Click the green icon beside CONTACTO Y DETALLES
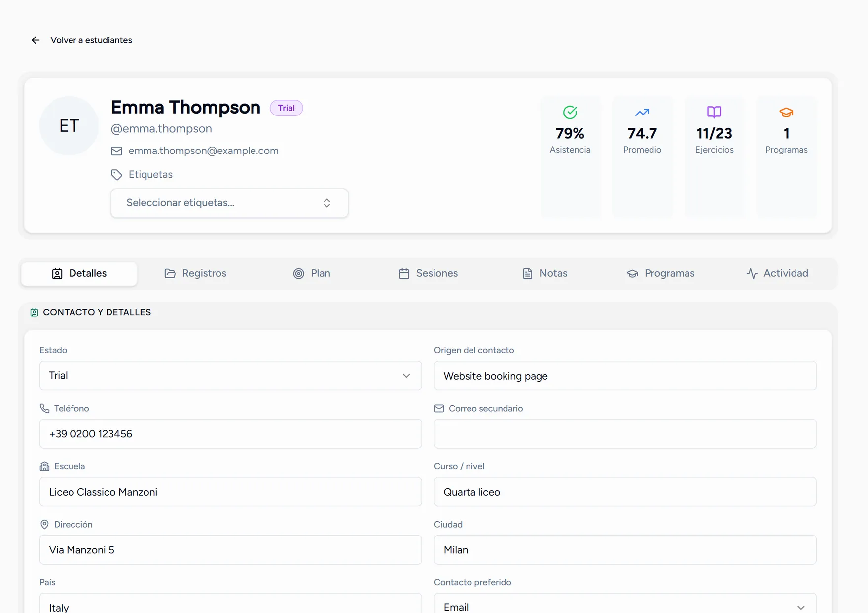Screen dimensions: 868x613 click(34, 313)
